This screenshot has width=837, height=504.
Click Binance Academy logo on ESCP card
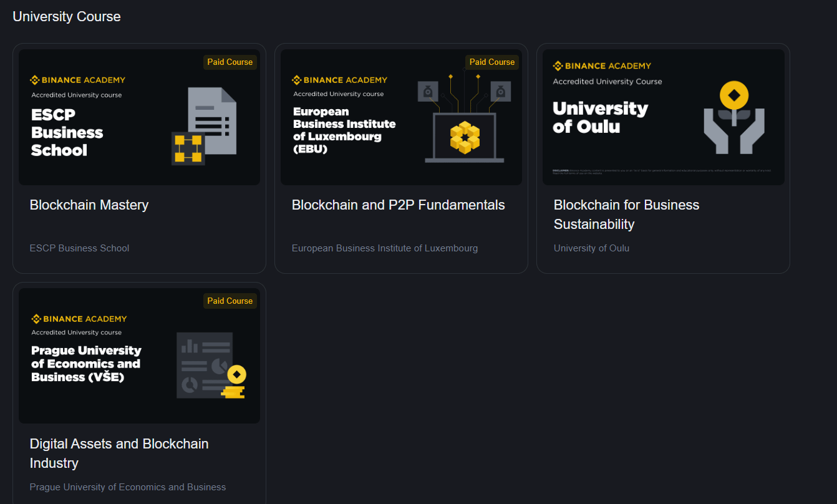pyautogui.click(x=78, y=80)
